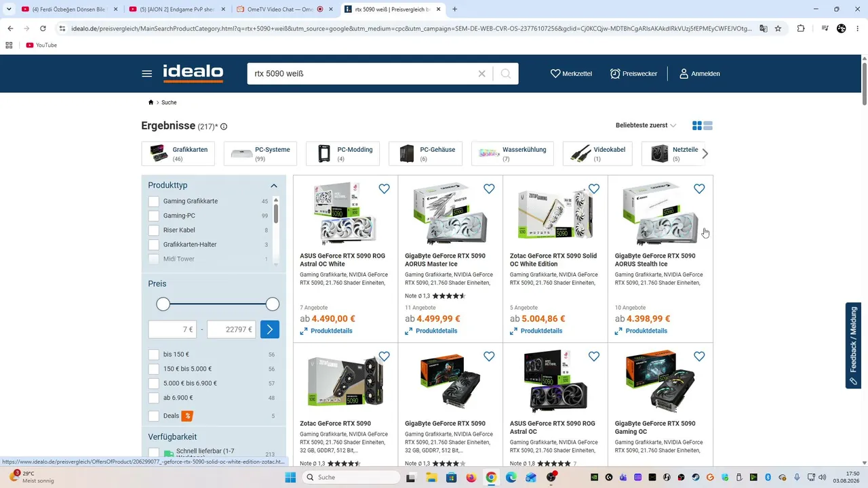This screenshot has width=868, height=488.
Task: Add ASUS ROG Astral OC White to wishlist
Action: click(384, 189)
